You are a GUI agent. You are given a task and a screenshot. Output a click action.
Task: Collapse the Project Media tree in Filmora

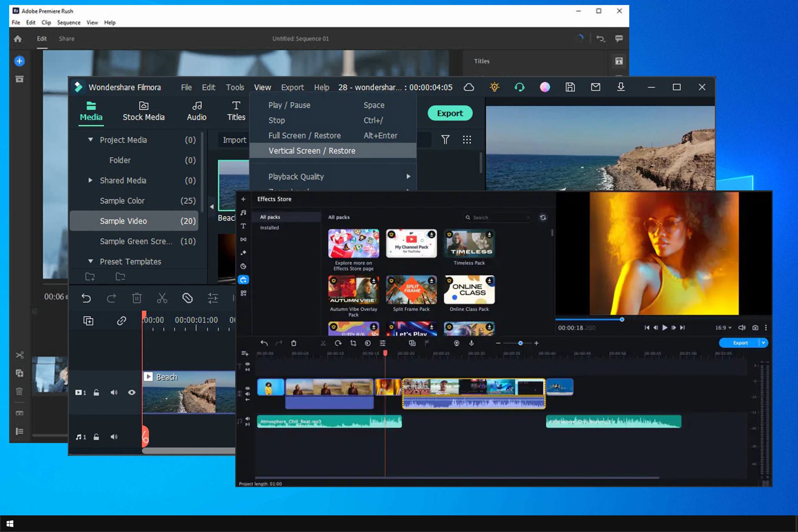tap(90, 140)
